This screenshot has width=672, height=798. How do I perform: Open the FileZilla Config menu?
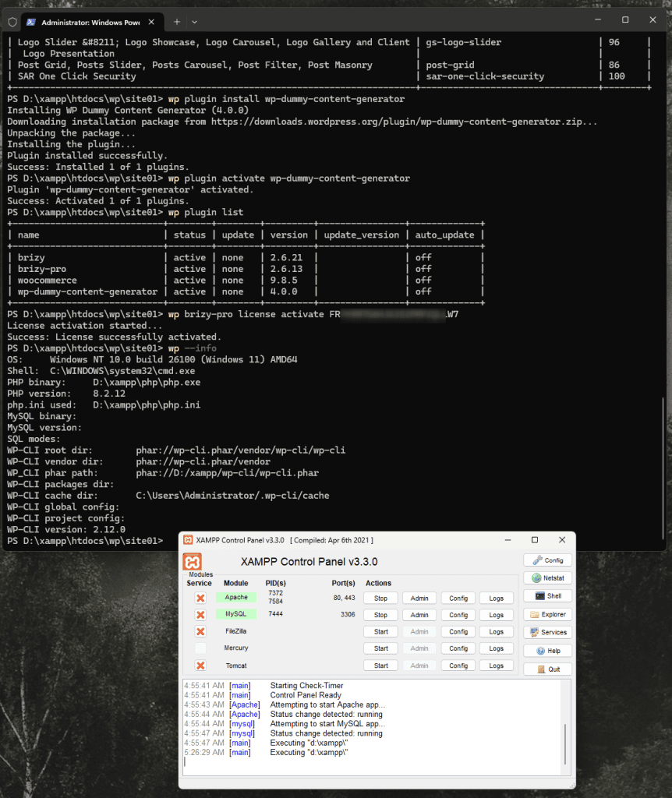pyautogui.click(x=458, y=631)
